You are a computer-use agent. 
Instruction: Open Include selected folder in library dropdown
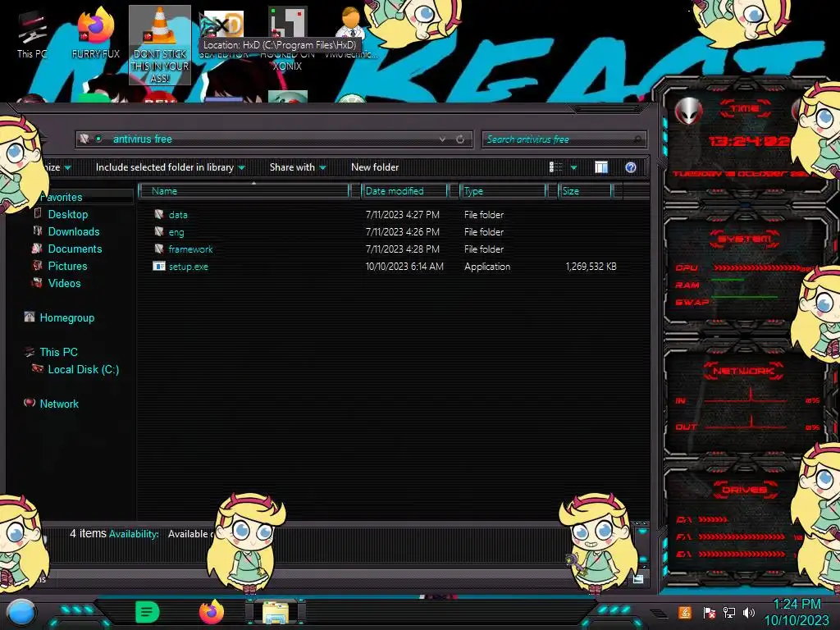coord(171,167)
